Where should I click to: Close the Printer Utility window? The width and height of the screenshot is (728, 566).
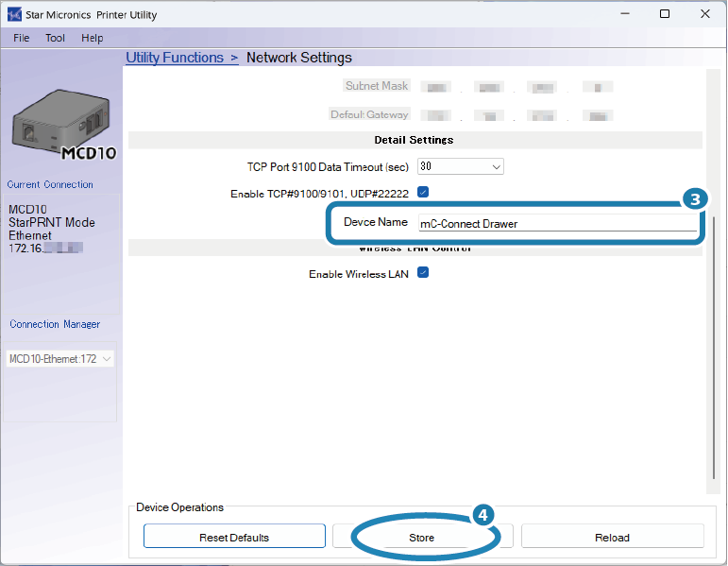tap(706, 15)
